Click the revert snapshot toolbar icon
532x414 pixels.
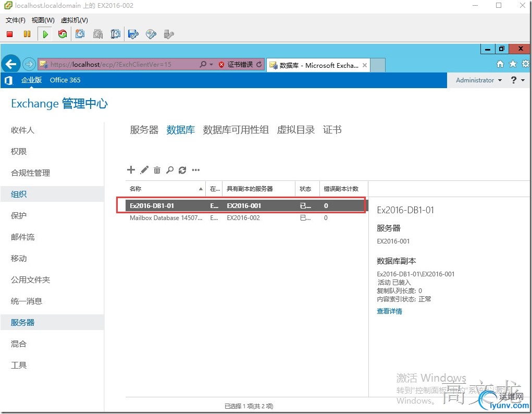(x=98, y=34)
